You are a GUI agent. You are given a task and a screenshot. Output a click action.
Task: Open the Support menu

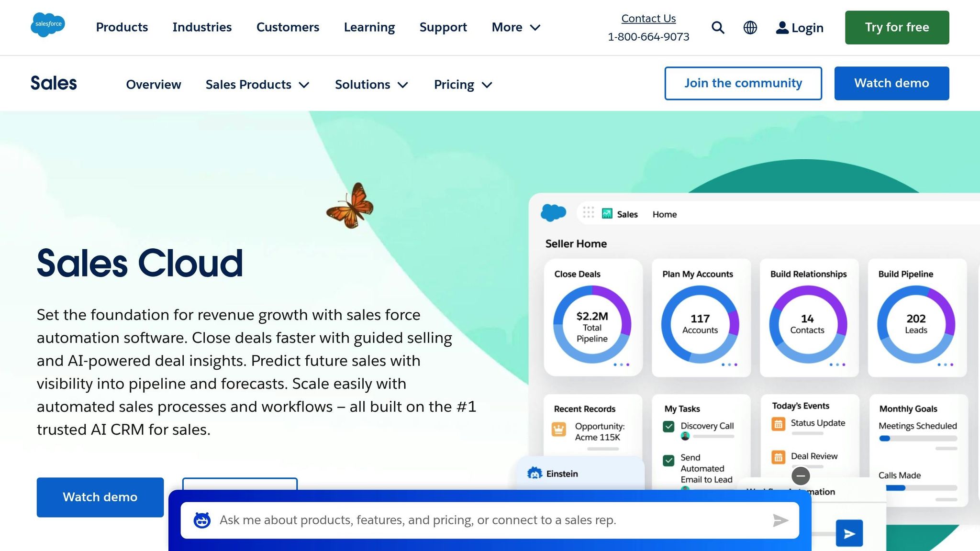click(x=443, y=27)
